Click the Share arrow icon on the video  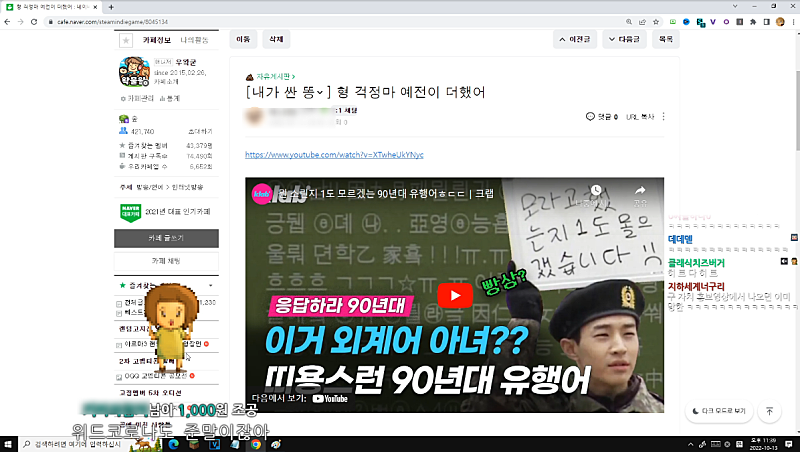tap(640, 191)
